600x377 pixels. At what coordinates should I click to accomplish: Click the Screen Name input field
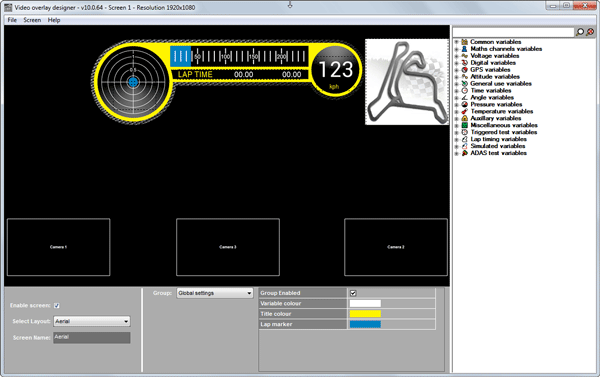click(x=92, y=338)
